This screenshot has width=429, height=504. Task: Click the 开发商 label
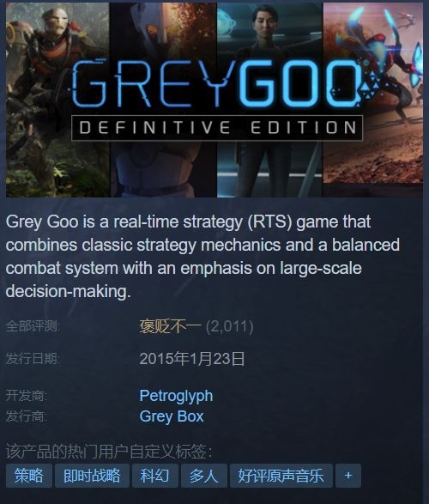click(x=27, y=396)
